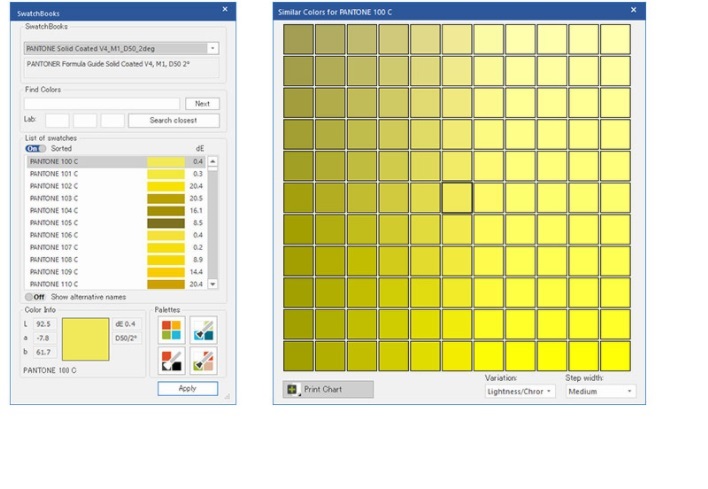708x489 pixels.
Task: Click the green plus icon on Print Chart
Action: point(292,389)
